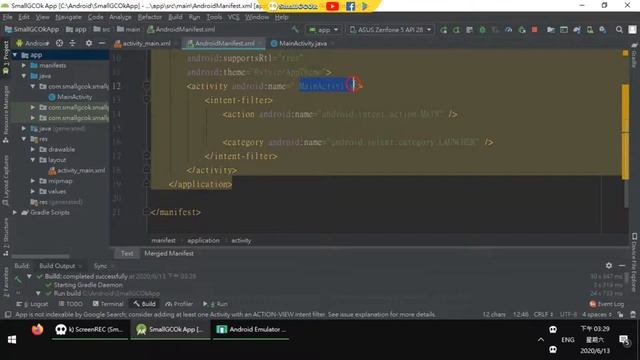Open the Event Log
This screenshot has height=360, width=640.
[x=607, y=304]
